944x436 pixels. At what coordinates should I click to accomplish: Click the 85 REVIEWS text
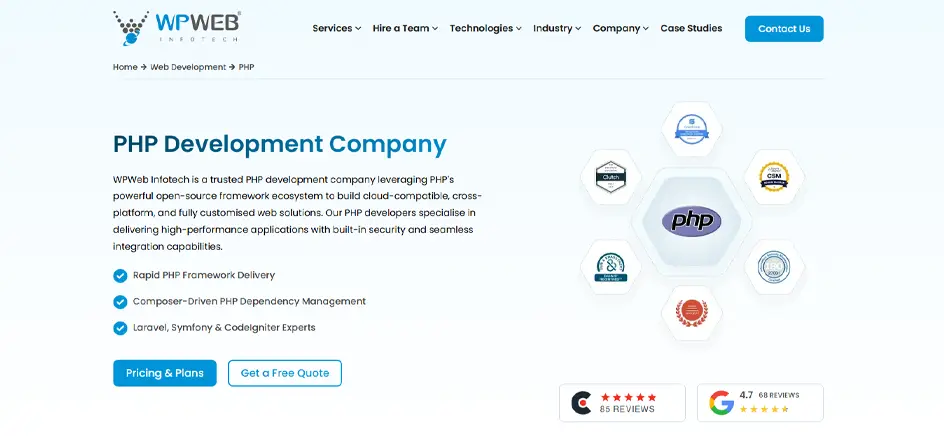(x=627, y=410)
